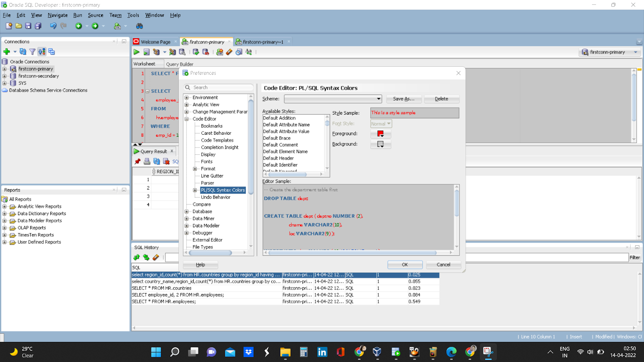Expand the Environment node in Preferences tree
This screenshot has height=362, width=644.
187,98
